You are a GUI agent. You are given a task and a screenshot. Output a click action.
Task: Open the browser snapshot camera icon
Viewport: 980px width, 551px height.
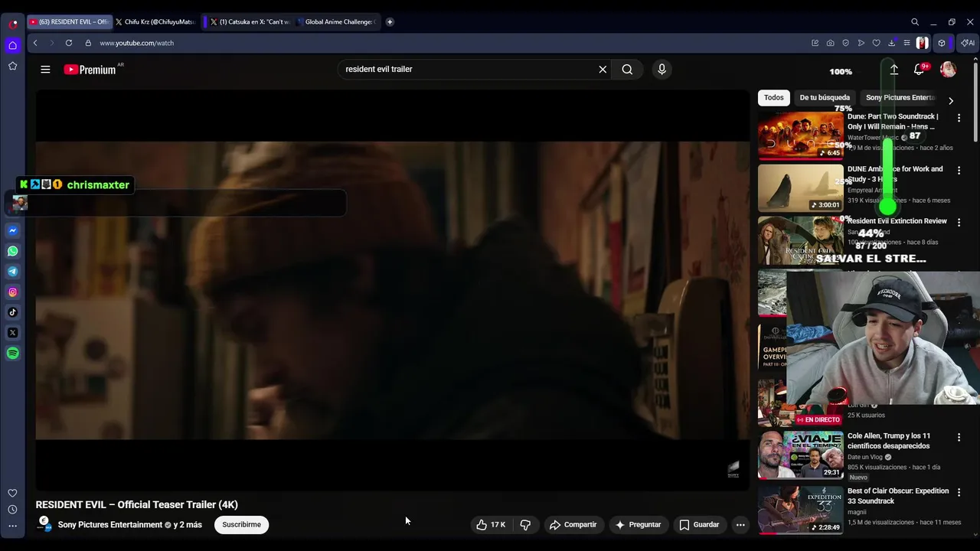click(x=830, y=43)
